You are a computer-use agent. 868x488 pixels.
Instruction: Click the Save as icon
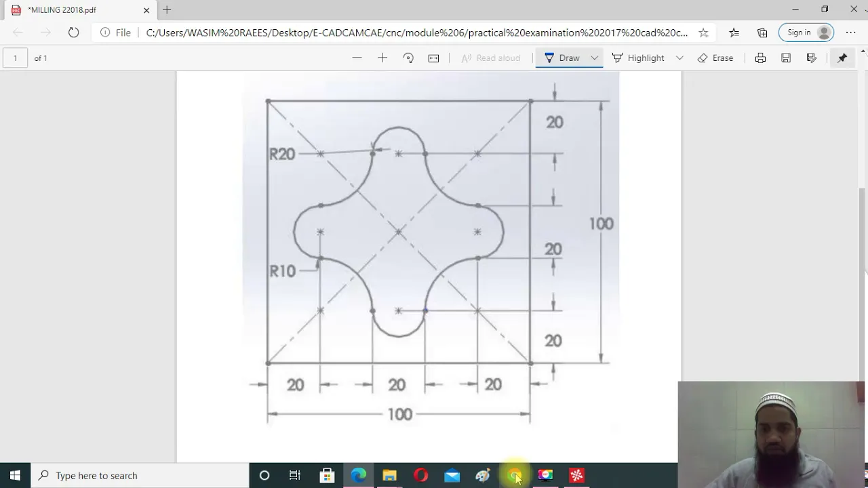point(812,58)
